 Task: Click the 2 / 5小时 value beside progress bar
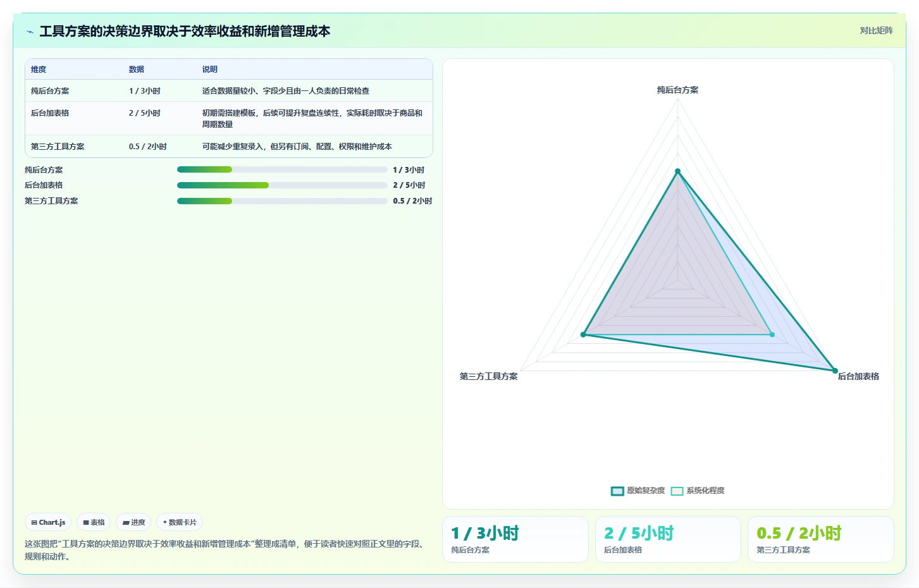(409, 185)
